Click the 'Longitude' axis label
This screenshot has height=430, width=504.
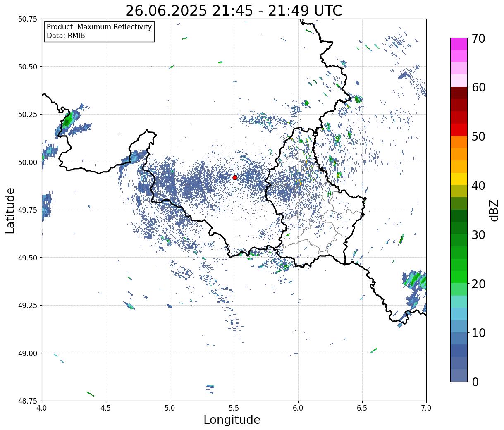point(232,420)
